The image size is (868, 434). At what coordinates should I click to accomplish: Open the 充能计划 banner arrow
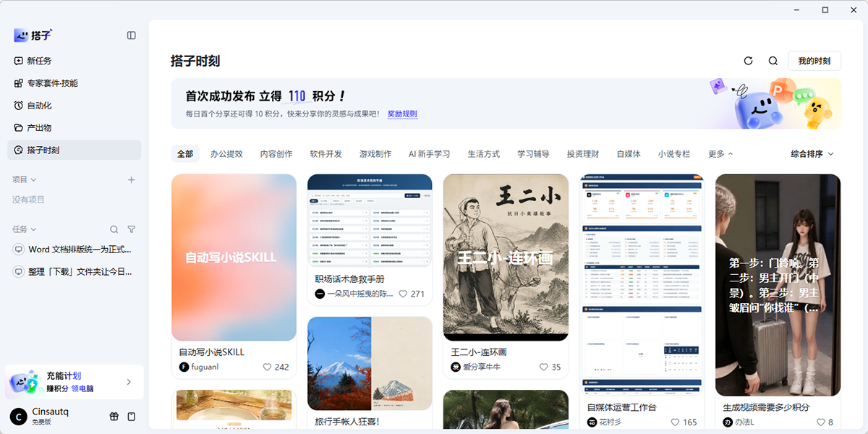click(129, 382)
